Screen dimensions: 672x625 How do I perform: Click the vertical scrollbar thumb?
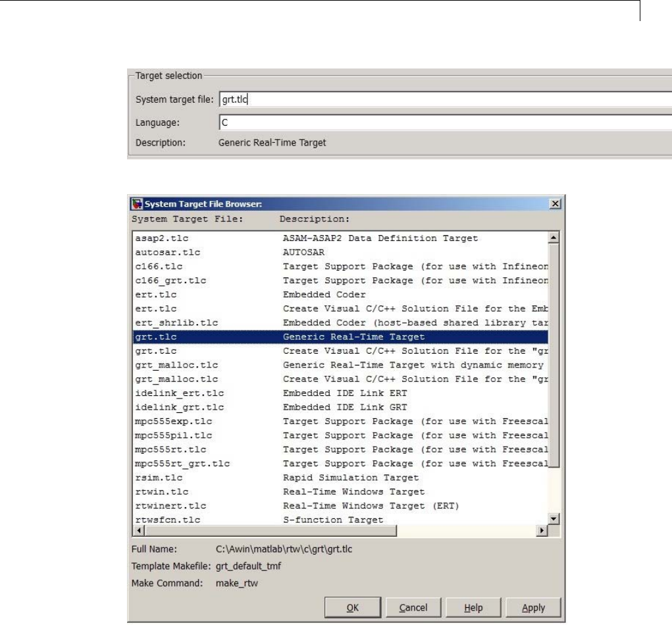554,355
